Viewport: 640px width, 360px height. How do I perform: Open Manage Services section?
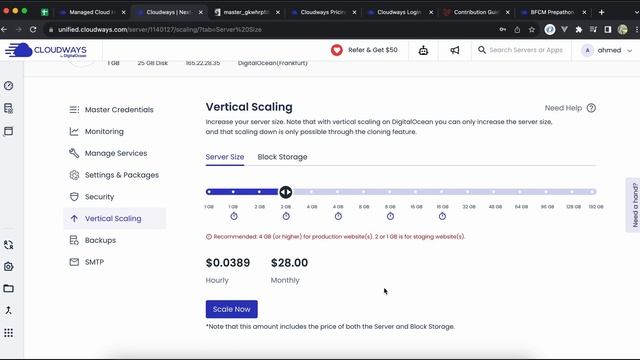click(115, 153)
